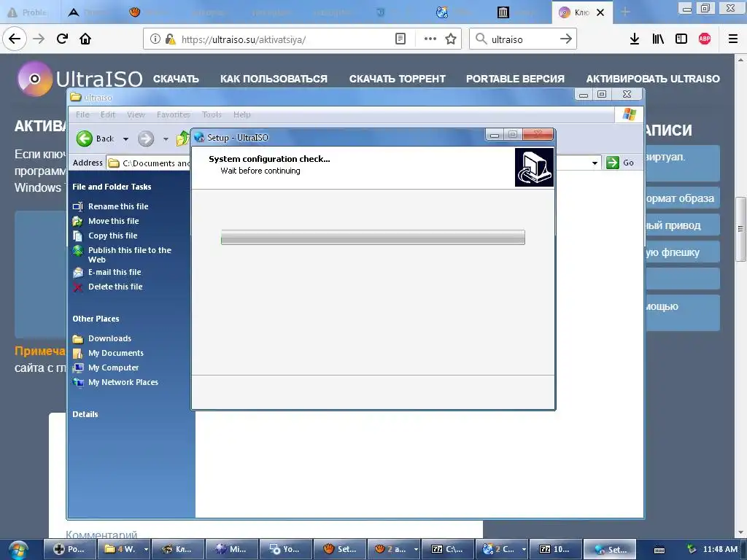Screen dimensions: 747x560
Task: Open Back history dropdown arrow in Explorer
Action: [x=125, y=139]
